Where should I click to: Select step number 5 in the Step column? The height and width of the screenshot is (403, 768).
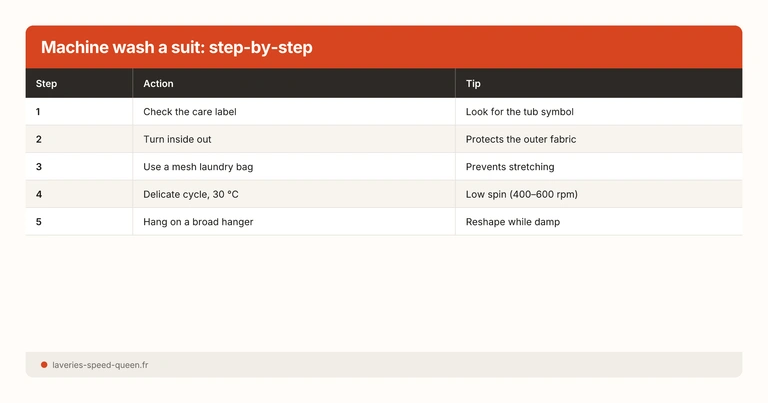point(39,222)
